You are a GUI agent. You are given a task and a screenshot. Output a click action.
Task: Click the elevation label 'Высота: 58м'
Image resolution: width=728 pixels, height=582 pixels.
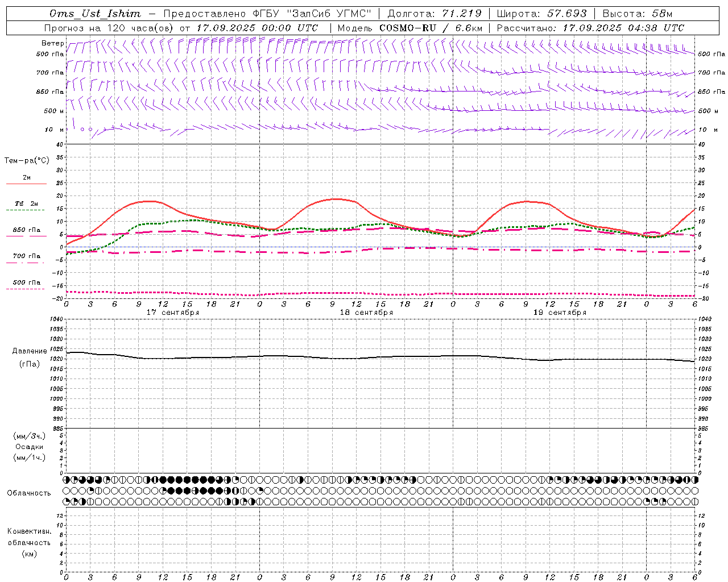tap(638, 14)
